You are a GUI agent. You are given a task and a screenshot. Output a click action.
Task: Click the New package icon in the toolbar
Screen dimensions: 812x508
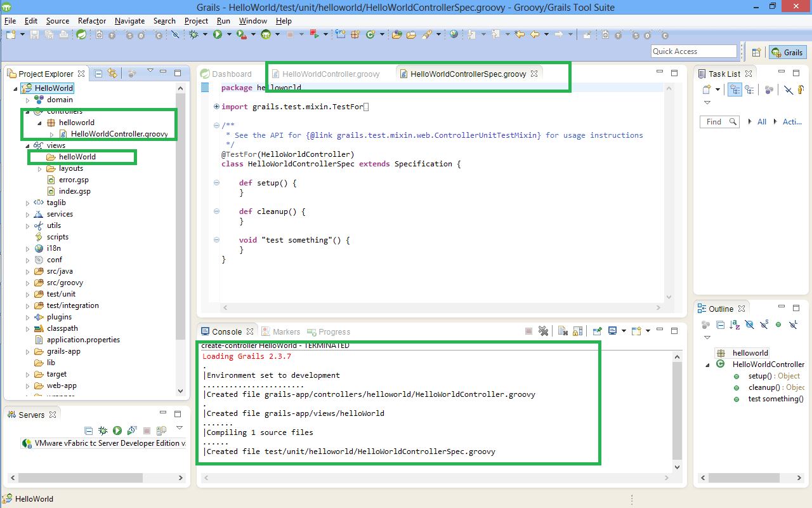355,34
